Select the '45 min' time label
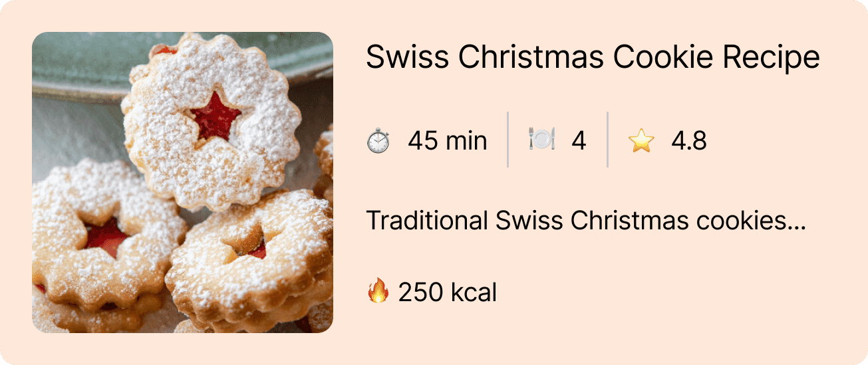Image resolution: width=868 pixels, height=365 pixels. pyautogui.click(x=448, y=141)
